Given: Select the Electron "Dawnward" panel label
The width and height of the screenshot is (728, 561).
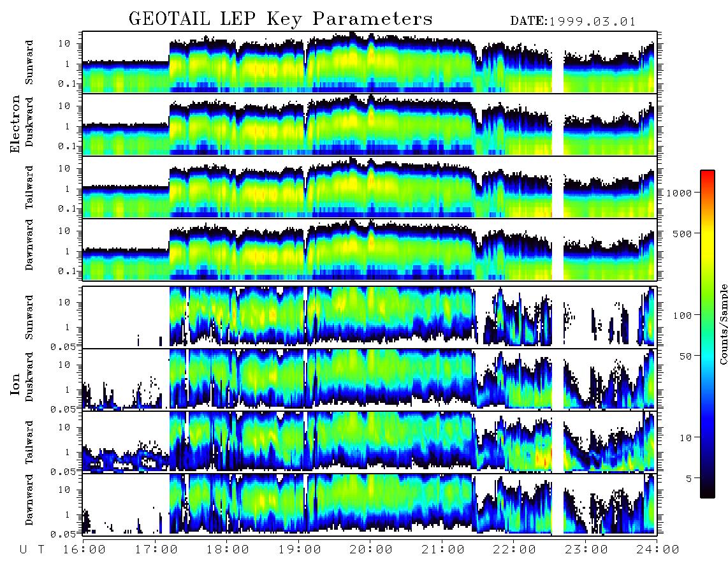Looking at the screenshot, I should (x=29, y=245).
